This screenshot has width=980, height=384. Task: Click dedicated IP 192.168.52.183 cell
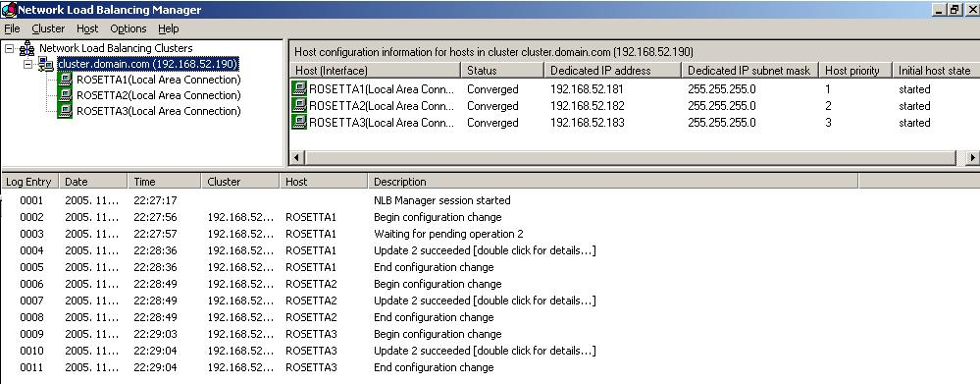[587, 123]
